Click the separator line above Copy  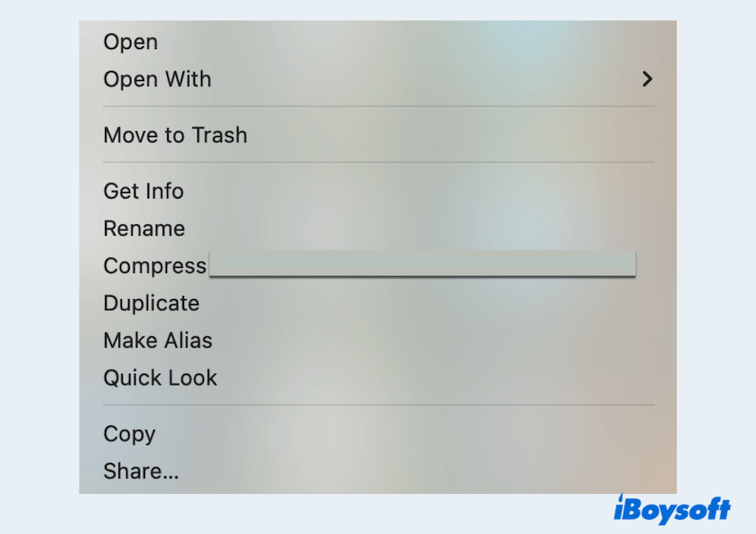378,406
